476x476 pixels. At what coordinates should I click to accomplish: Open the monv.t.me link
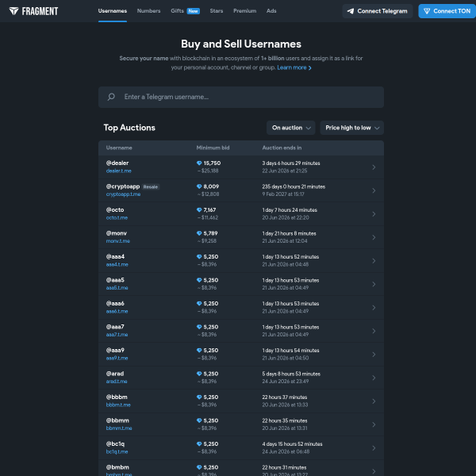point(117,241)
